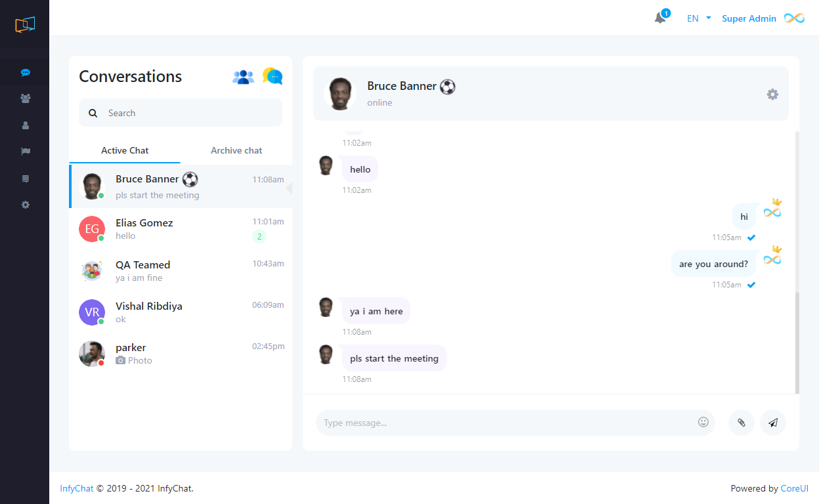Start a new conversation via chat bubbles icon
Image resolution: width=819 pixels, height=504 pixels.
tap(273, 77)
